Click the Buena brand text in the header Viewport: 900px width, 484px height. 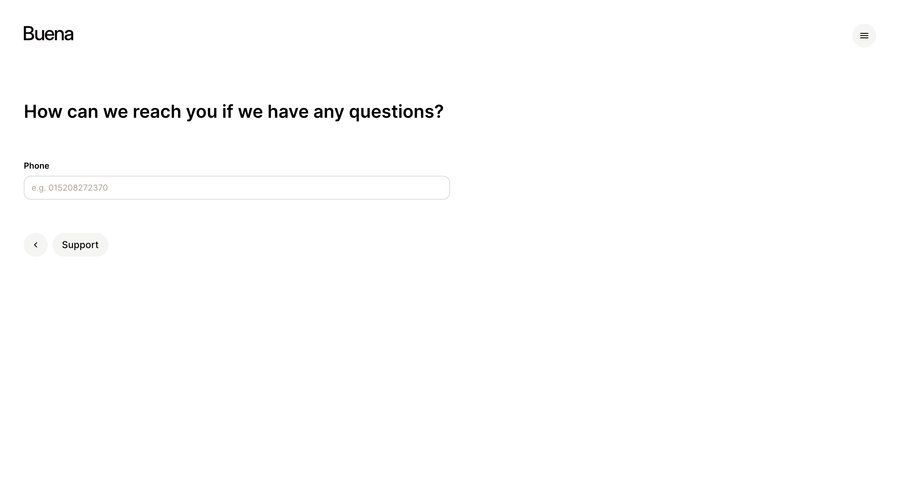click(x=48, y=34)
